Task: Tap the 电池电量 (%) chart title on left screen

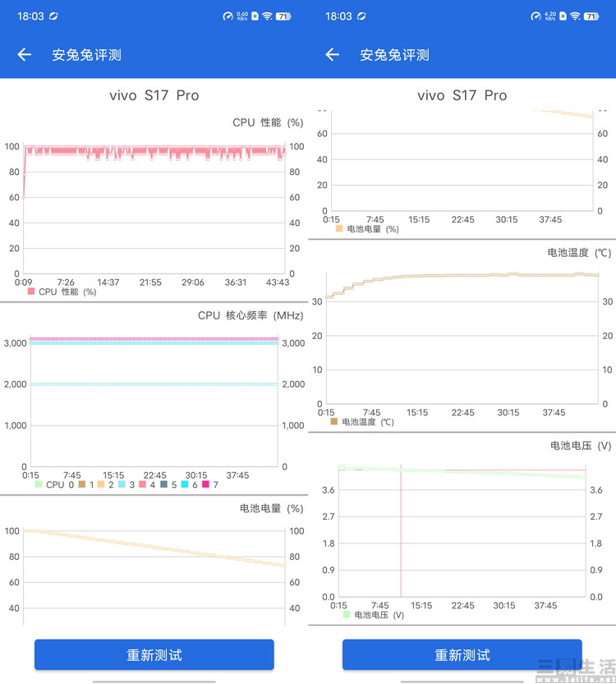Action: click(271, 508)
